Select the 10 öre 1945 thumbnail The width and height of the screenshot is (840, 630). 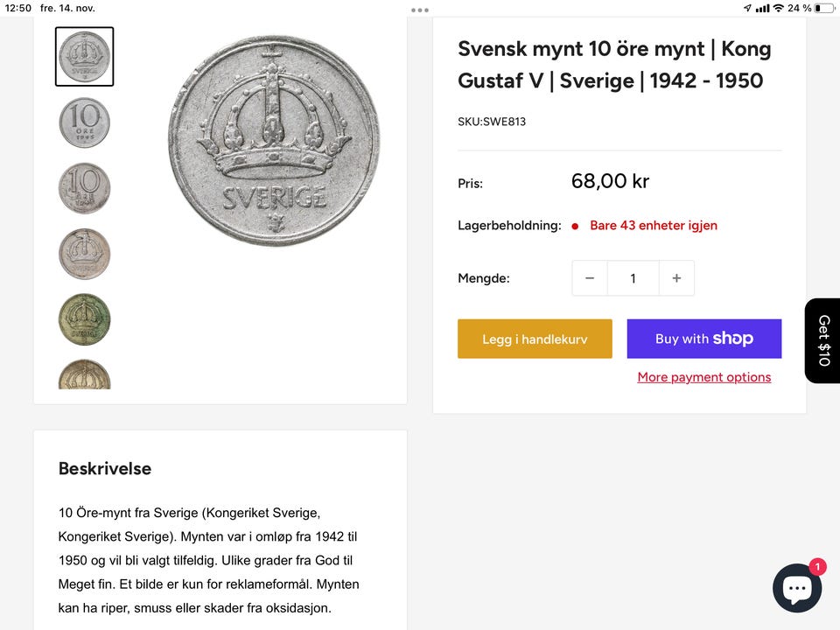click(x=84, y=122)
